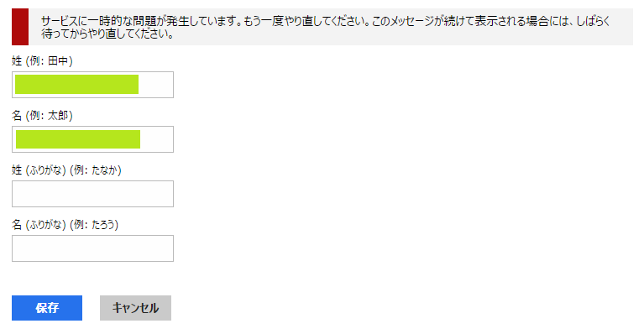Select the empty 姓 (ふりがな) input field
Image resolution: width=644 pixels, height=334 pixels.
93,194
